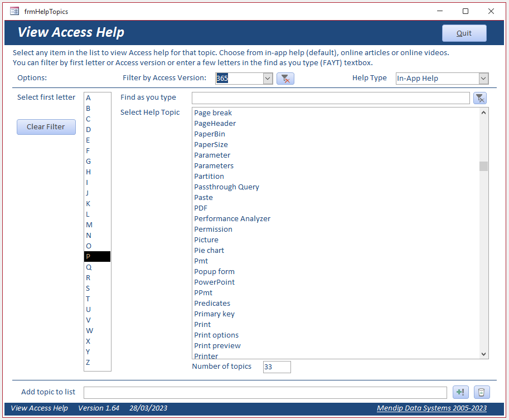This screenshot has height=420, width=509.
Task: Select the 'PDF' help topic
Action: (336, 208)
